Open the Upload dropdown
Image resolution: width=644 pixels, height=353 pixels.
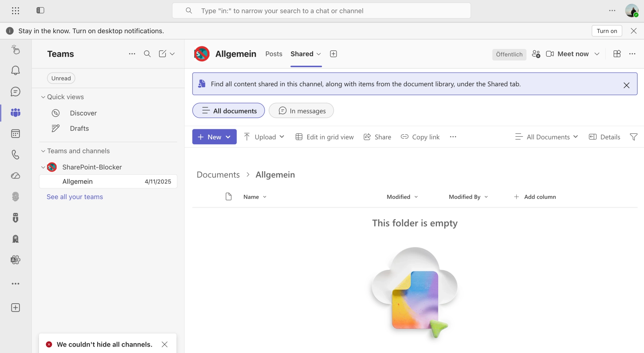coord(264,137)
